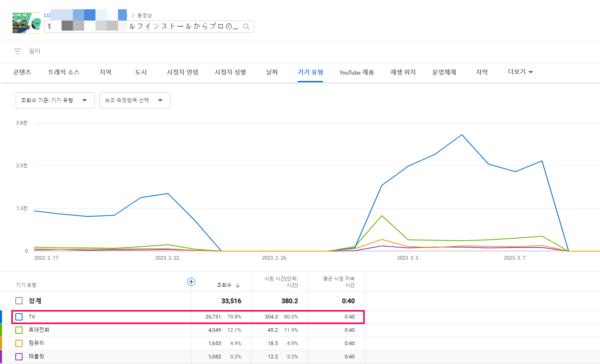The width and height of the screenshot is (600, 364).
Task: Click the 컴퓨터 watch time value 18.5
Action: tap(272, 343)
